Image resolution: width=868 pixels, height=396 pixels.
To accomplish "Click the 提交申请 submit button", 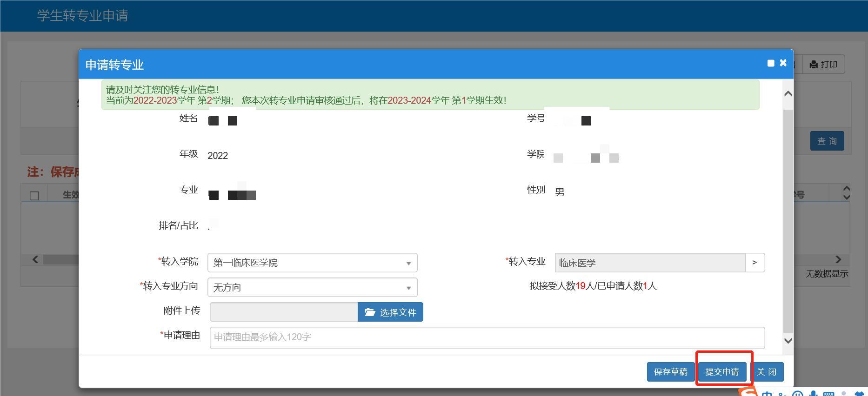I will (x=722, y=372).
